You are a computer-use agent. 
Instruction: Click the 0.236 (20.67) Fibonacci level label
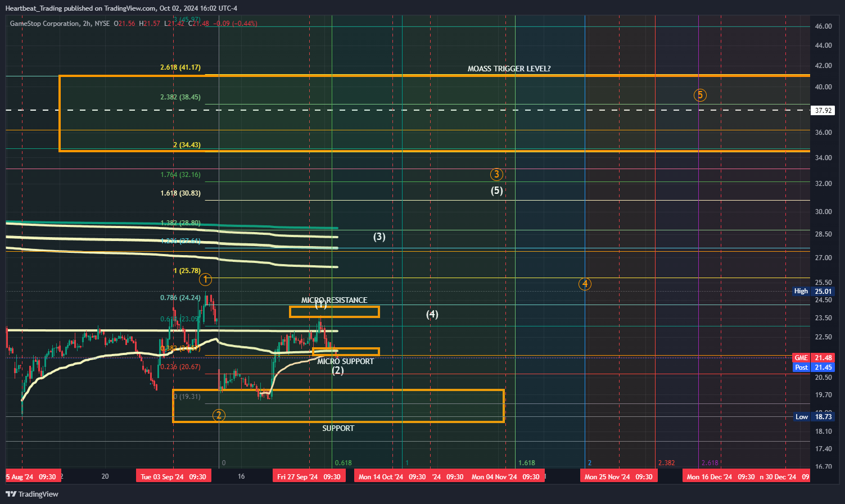180,366
